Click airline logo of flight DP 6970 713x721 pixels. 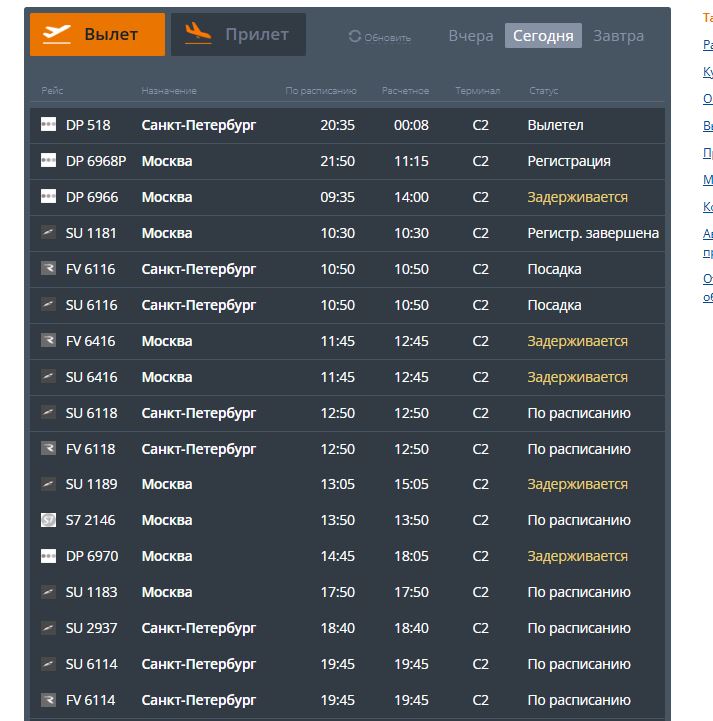(48, 555)
